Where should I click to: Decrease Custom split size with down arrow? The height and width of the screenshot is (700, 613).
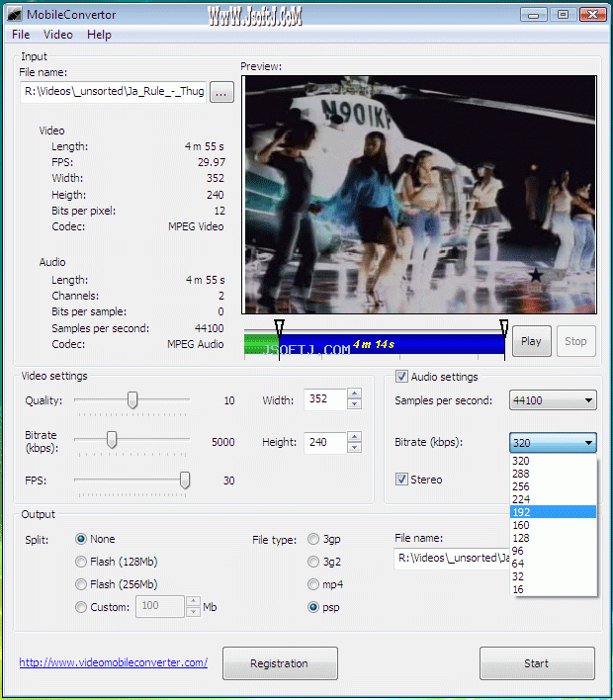click(x=193, y=612)
